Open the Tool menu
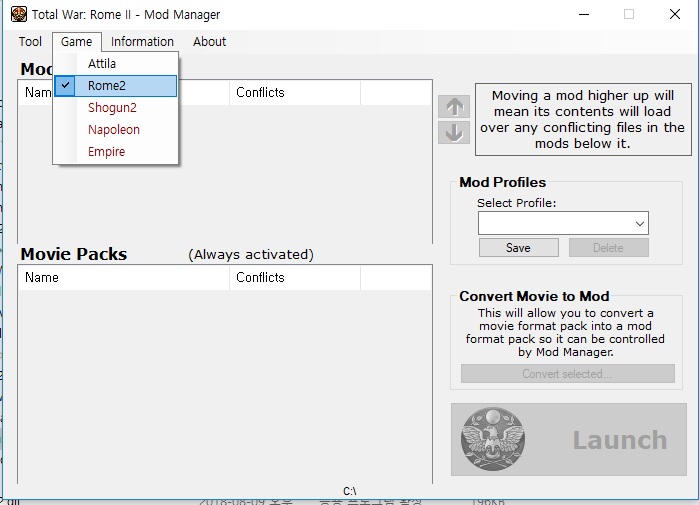The height and width of the screenshot is (505, 699). tap(30, 42)
